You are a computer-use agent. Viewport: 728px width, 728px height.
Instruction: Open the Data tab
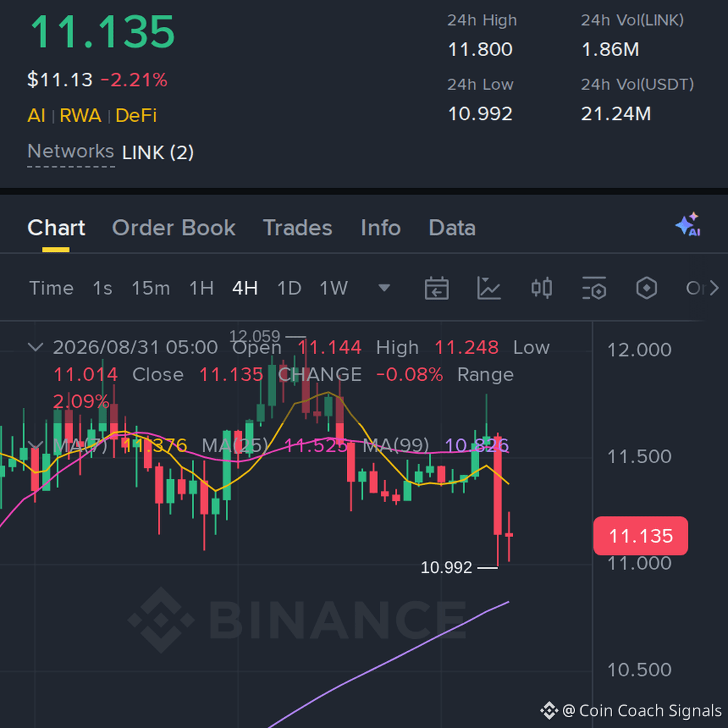pos(452,228)
